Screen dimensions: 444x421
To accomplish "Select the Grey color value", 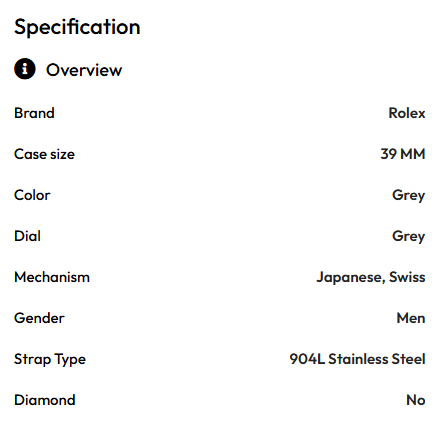I will click(409, 196).
